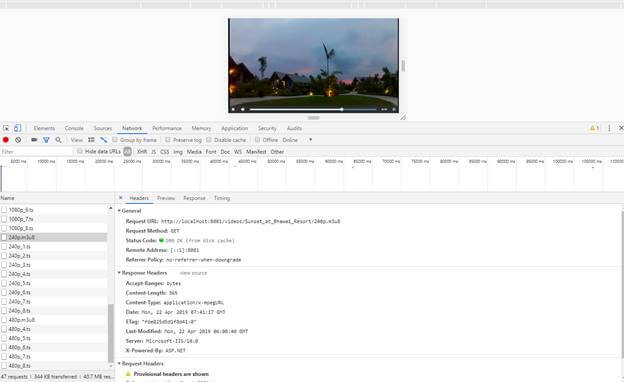Clear the network log

18,140
